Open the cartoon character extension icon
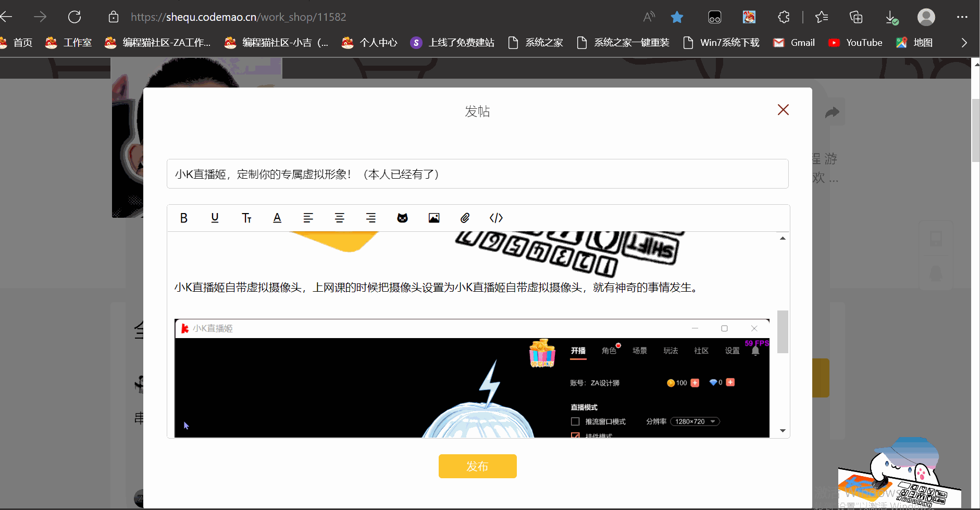The height and width of the screenshot is (510, 980). coord(749,17)
